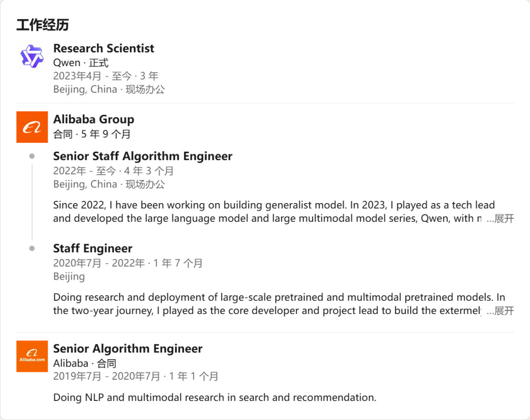
Task: Click the Qwen · 正式 company line
Action: click(81, 63)
